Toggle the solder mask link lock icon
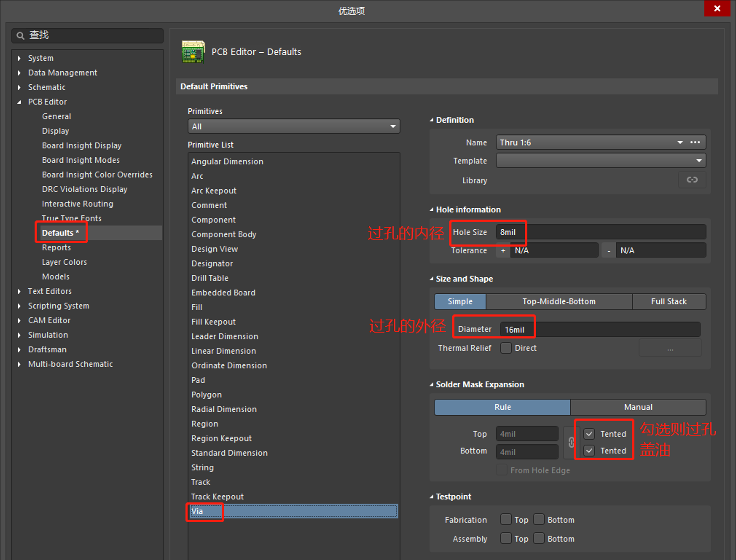Screen dimensions: 736x560 (571, 442)
